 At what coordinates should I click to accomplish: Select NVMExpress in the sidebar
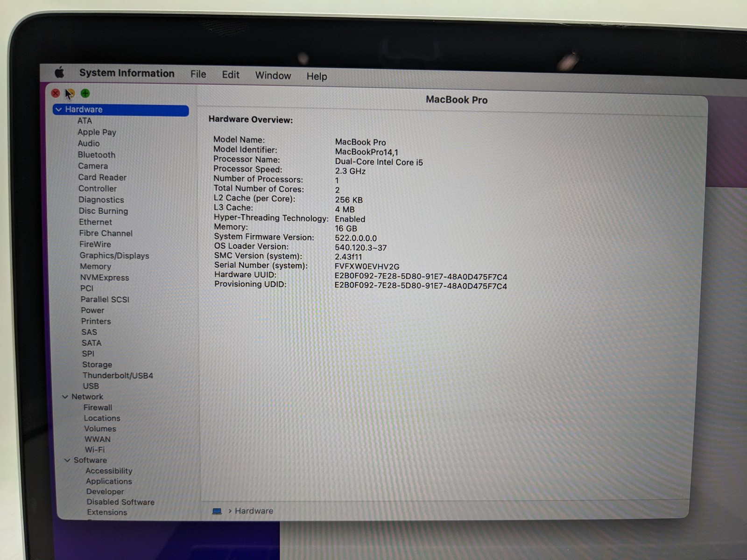pos(105,278)
